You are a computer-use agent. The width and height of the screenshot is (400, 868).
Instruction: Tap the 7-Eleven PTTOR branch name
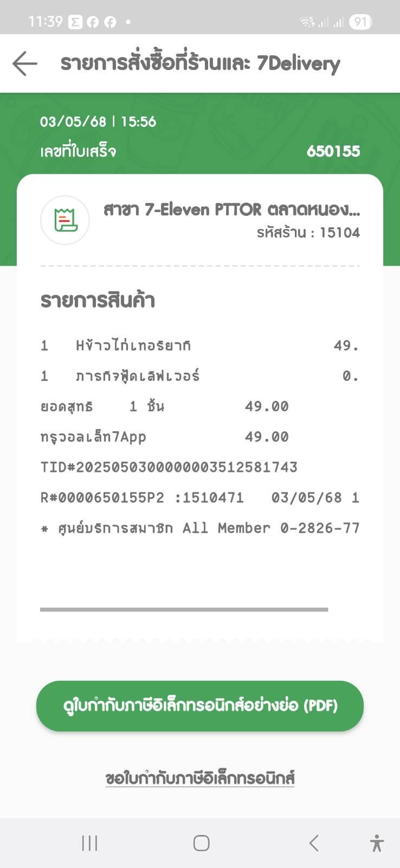click(232, 209)
